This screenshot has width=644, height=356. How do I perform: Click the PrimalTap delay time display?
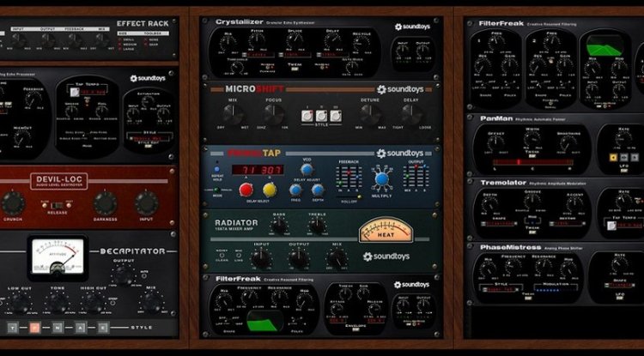(258, 170)
